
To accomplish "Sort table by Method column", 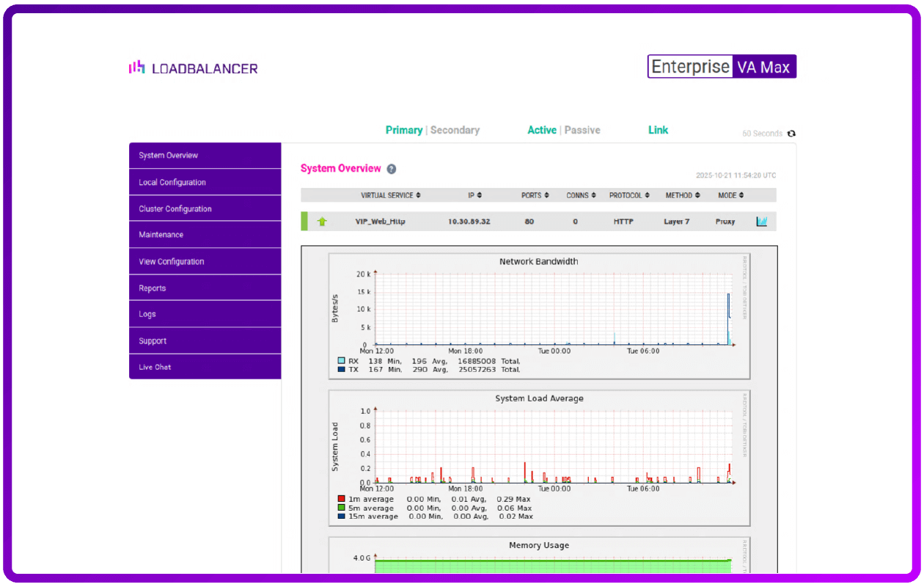I will click(x=682, y=195).
